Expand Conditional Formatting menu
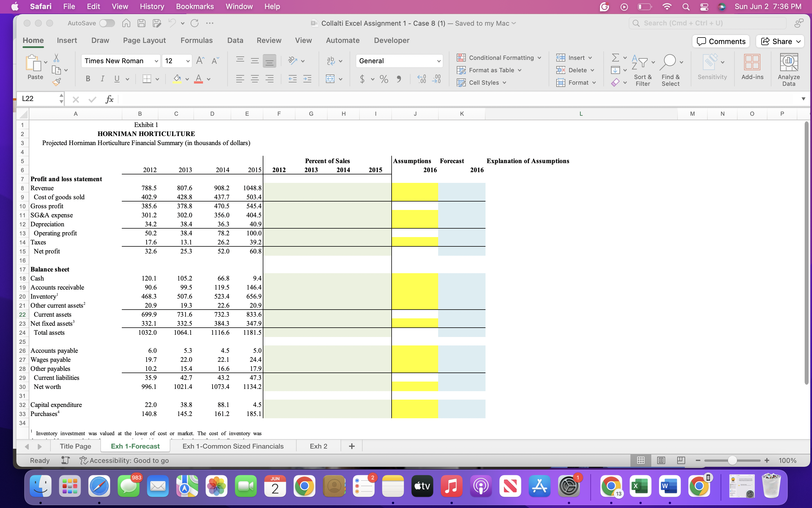Viewport: 812px width, 508px height. click(x=499, y=58)
